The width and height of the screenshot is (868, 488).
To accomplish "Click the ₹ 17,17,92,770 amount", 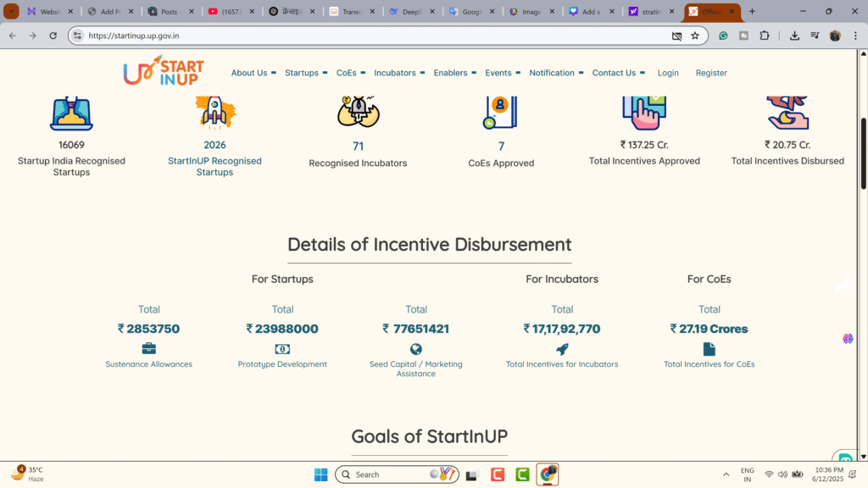I will [x=562, y=329].
